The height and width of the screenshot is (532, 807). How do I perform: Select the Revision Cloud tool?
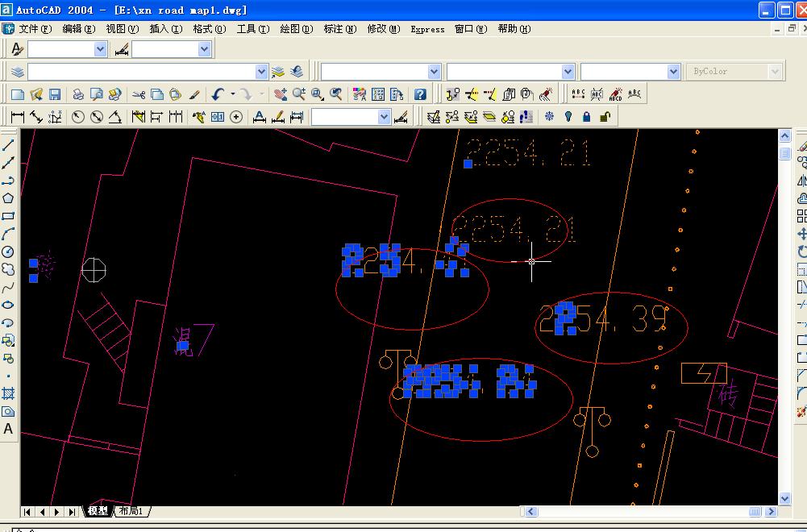[8, 269]
